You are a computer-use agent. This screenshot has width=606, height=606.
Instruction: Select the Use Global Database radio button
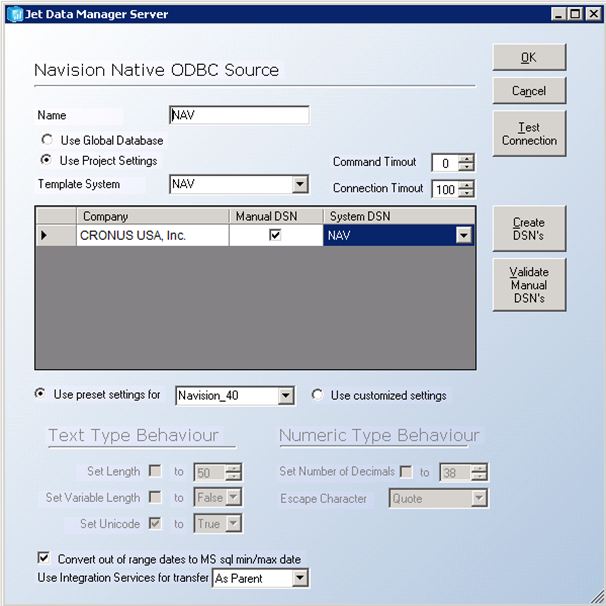click(x=47, y=140)
